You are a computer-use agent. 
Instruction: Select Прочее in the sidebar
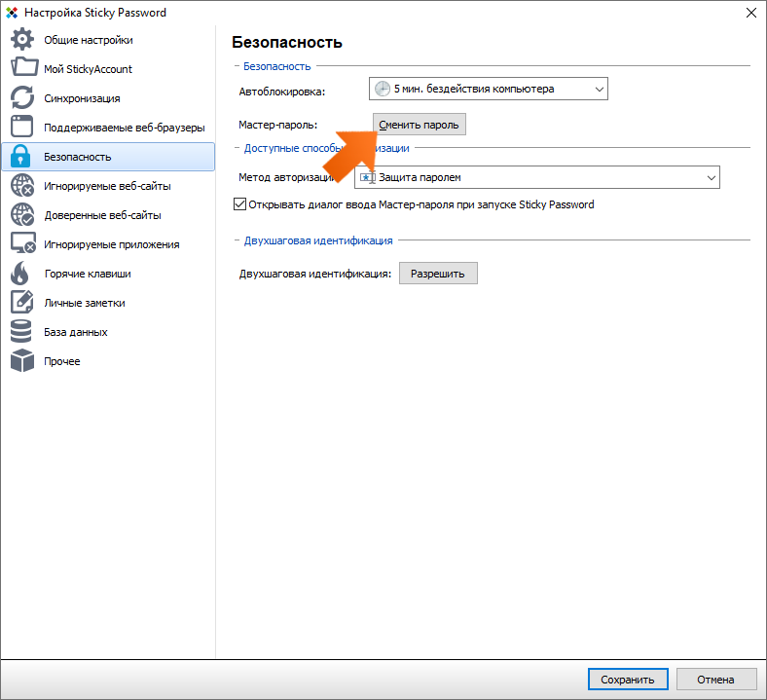[x=62, y=361]
